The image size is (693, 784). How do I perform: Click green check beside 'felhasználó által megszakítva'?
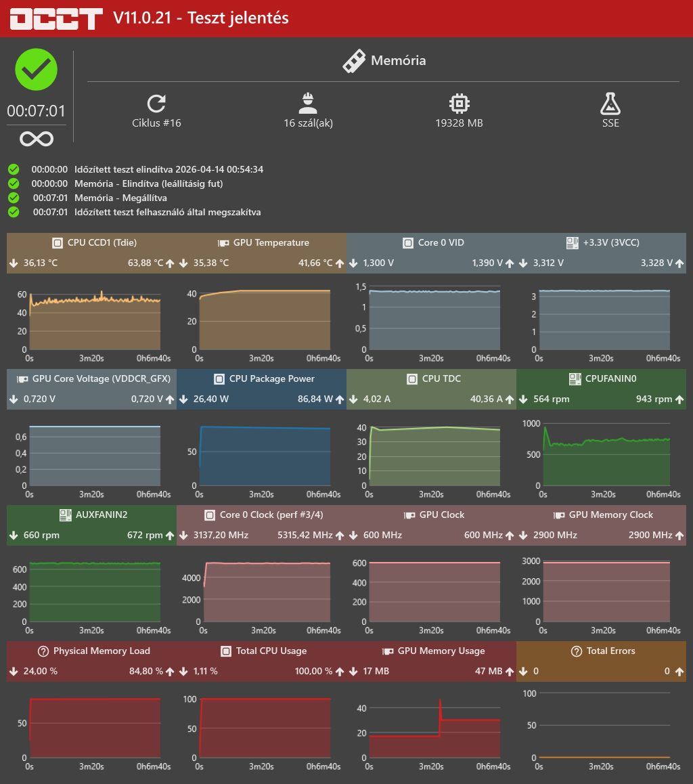pos(14,212)
